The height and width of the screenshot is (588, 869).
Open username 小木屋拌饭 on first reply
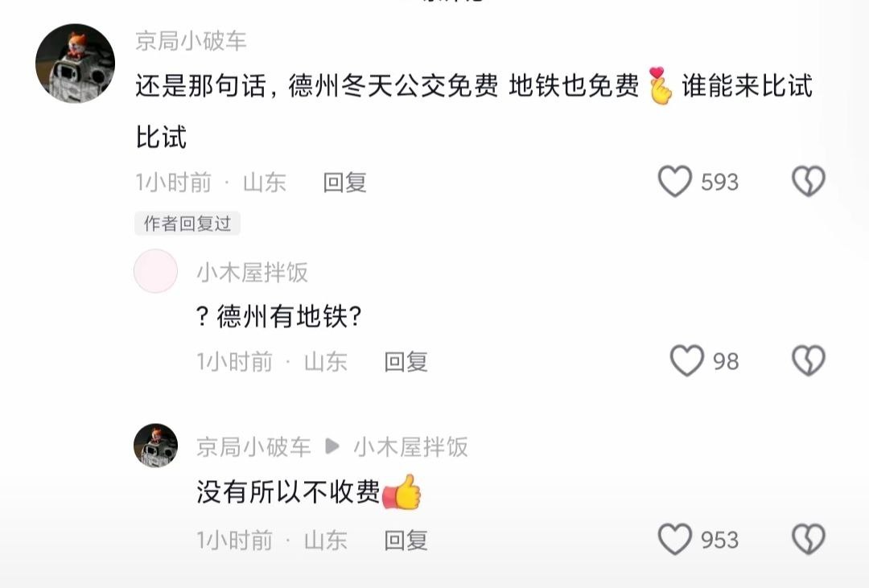point(252,272)
